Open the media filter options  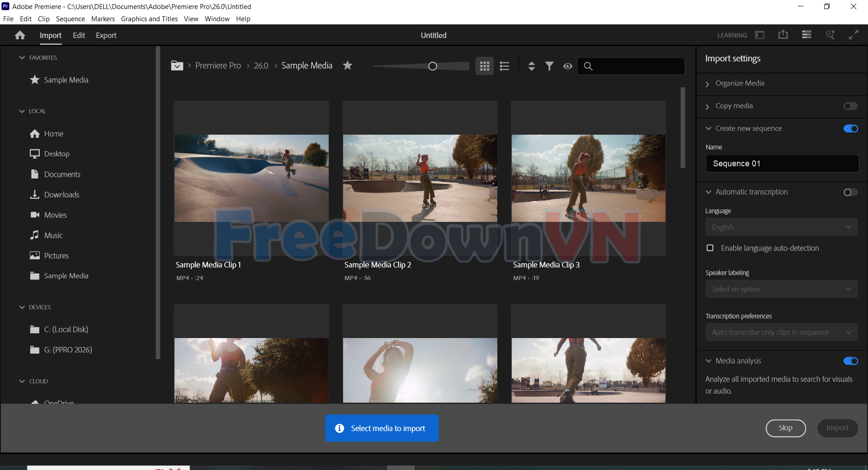(549, 66)
